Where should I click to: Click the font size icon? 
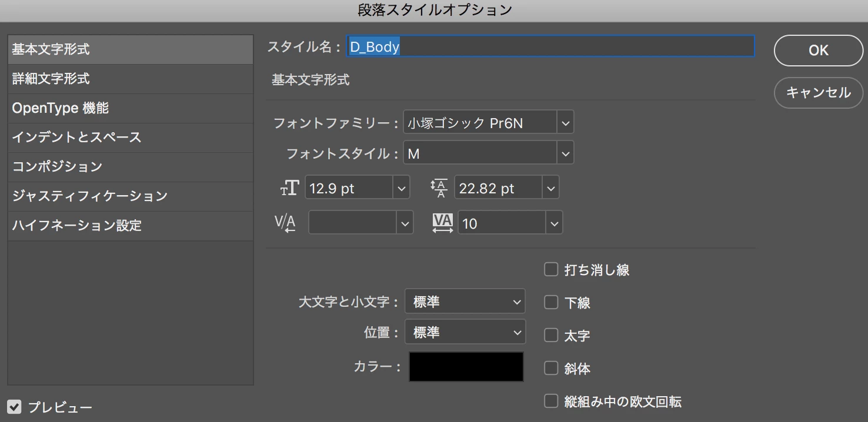[x=289, y=188]
